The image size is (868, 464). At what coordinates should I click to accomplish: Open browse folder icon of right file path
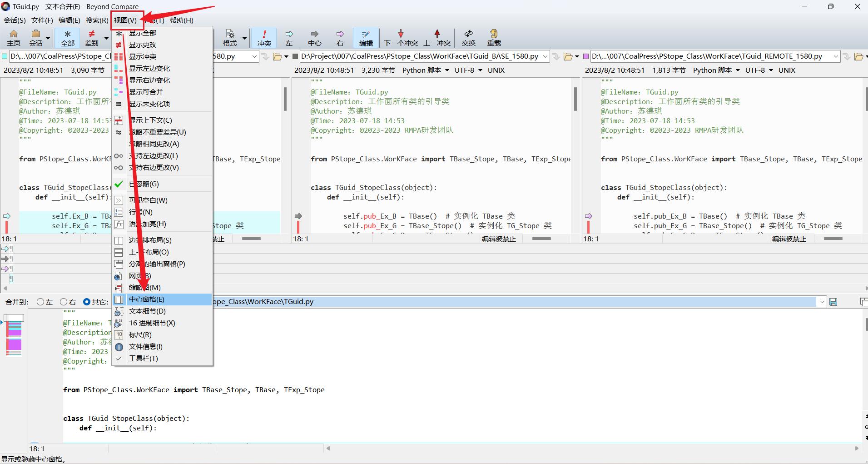pos(858,56)
